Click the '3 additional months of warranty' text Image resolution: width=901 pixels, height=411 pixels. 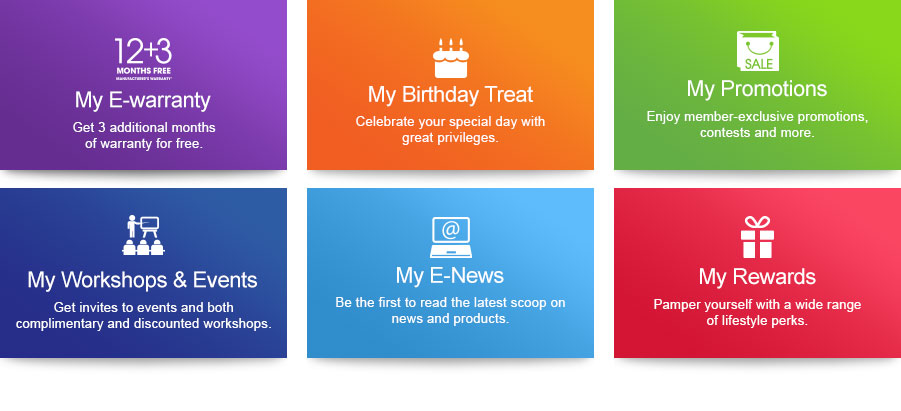click(x=144, y=136)
